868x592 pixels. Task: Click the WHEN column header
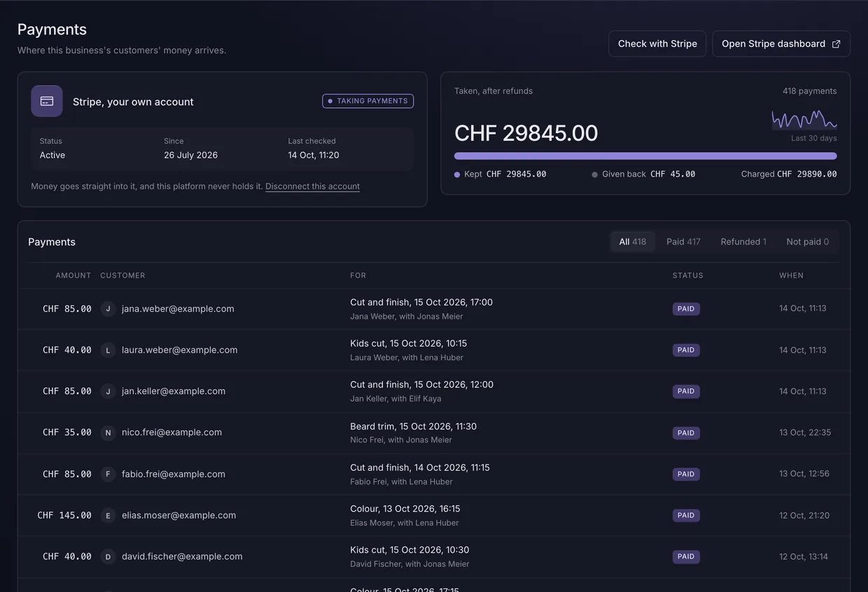pos(791,275)
